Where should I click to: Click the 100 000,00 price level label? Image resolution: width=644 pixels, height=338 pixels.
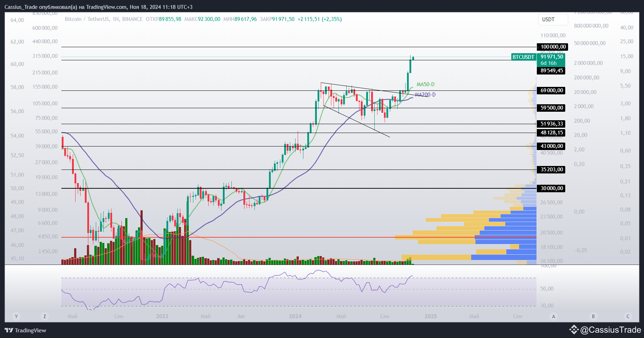(x=553, y=47)
